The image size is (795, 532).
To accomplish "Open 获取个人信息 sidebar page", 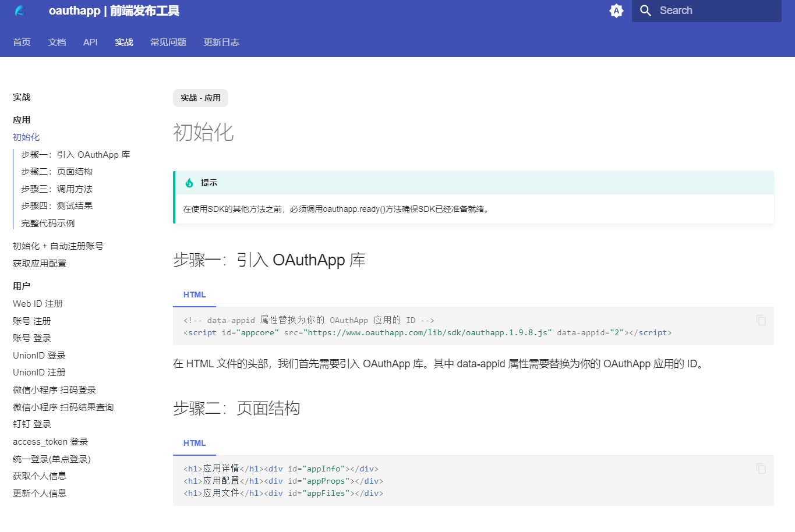I will click(40, 476).
